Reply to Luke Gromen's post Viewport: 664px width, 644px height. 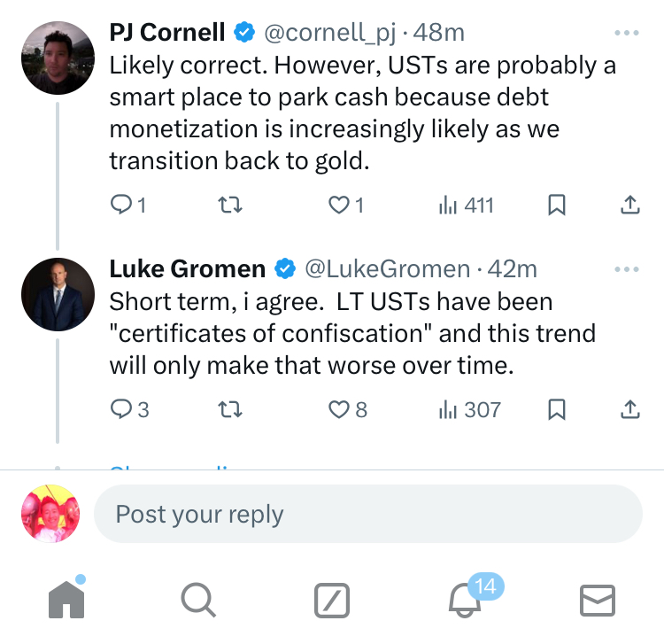pyautogui.click(x=121, y=409)
